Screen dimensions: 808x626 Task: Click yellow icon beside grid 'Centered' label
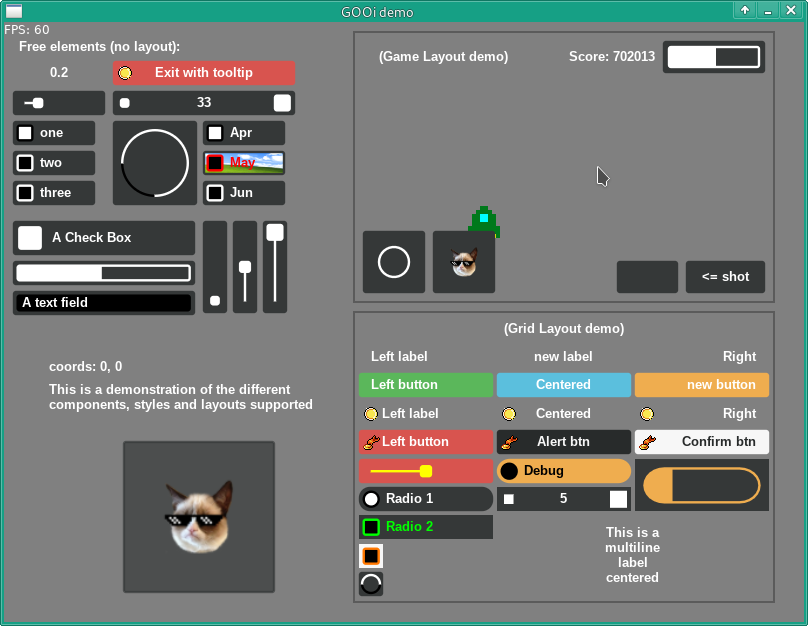point(509,414)
